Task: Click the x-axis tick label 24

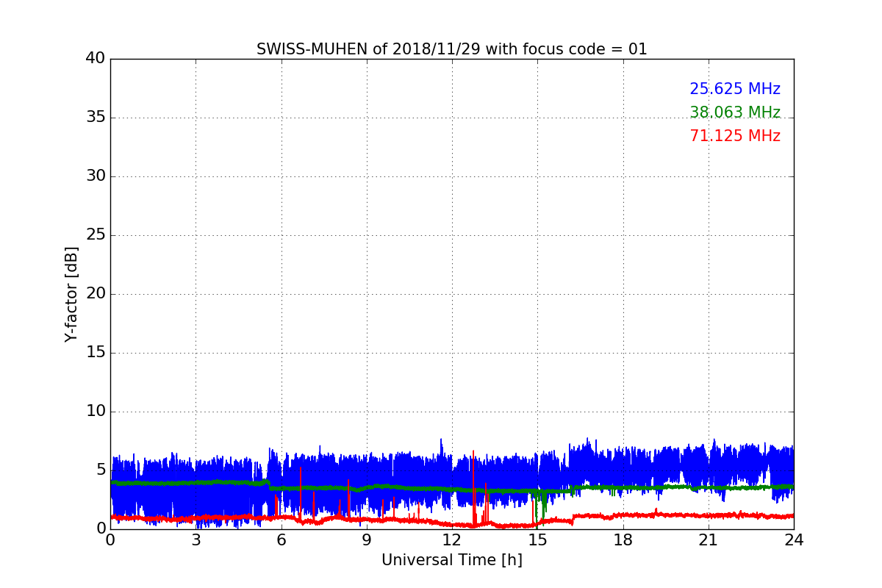Action: pos(794,540)
